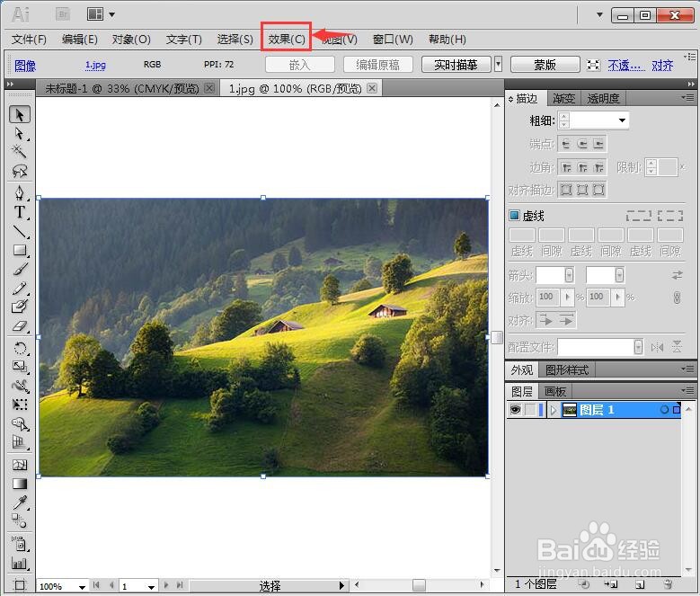700x596 pixels.
Task: Select the Direct Selection tool
Action: [20, 133]
